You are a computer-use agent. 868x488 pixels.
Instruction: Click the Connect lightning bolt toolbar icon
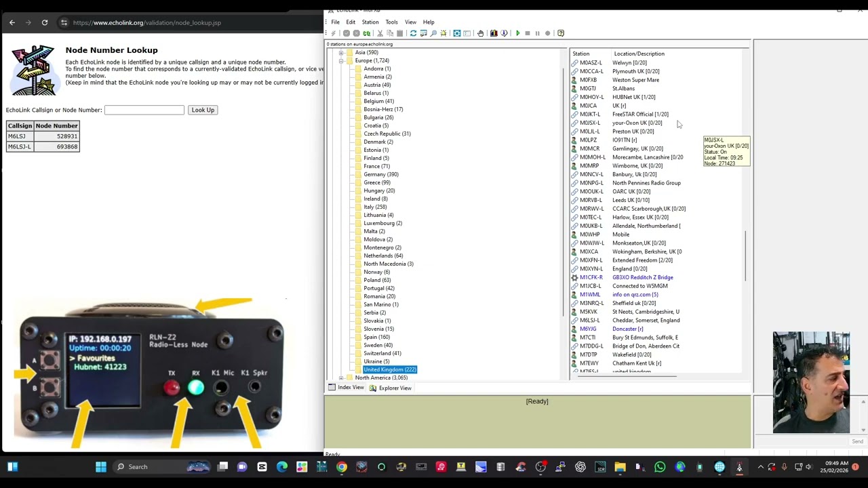[333, 33]
